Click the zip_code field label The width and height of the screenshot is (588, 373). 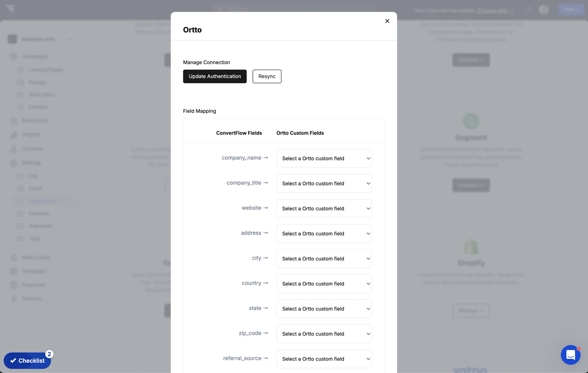tap(250, 333)
